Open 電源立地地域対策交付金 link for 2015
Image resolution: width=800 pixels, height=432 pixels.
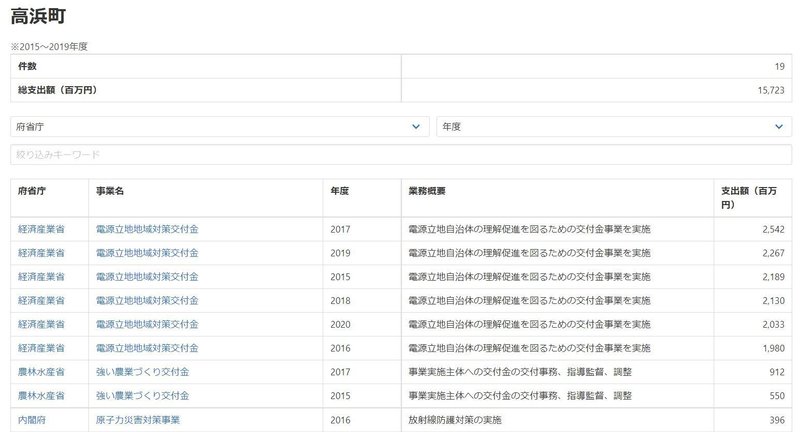click(x=147, y=276)
